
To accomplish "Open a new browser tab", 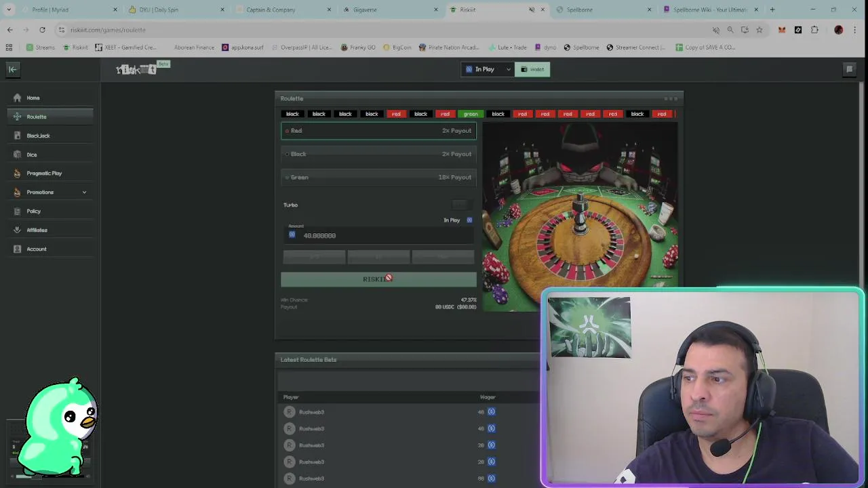I will (x=772, y=9).
